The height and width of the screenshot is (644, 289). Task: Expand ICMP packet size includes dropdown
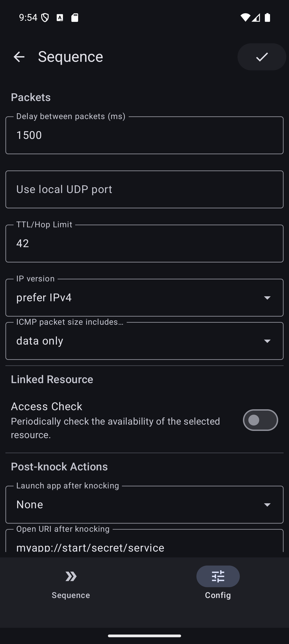144,341
